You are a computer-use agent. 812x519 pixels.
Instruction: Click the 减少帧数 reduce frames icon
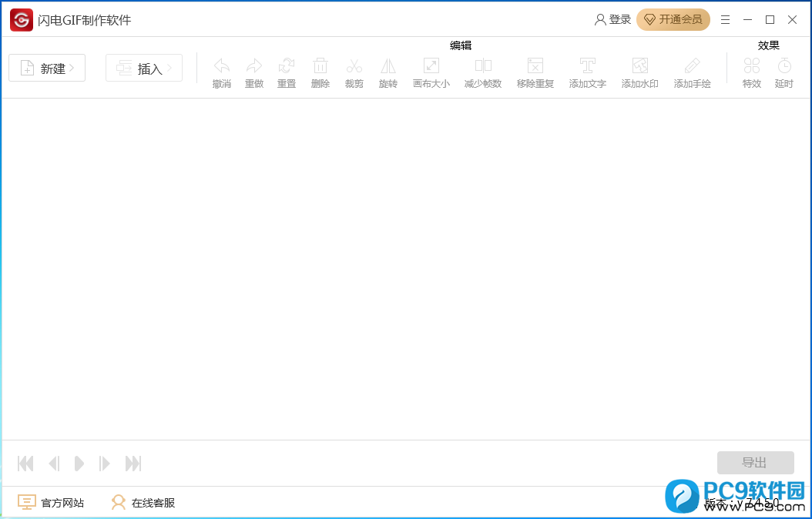pos(483,66)
